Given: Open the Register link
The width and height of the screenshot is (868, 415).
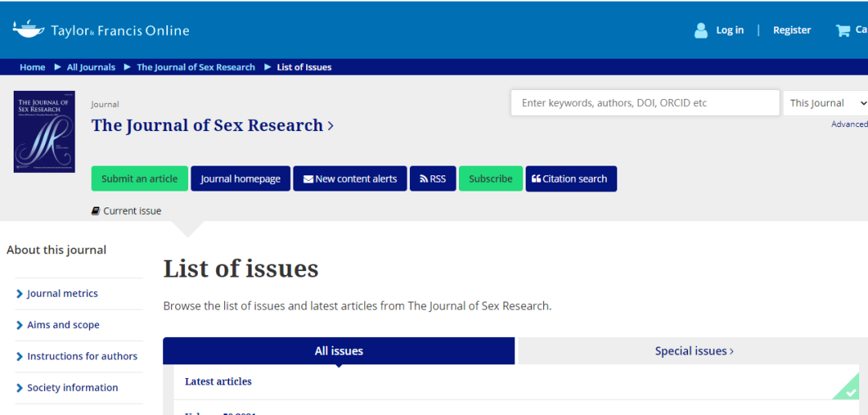Looking at the screenshot, I should (x=792, y=31).
